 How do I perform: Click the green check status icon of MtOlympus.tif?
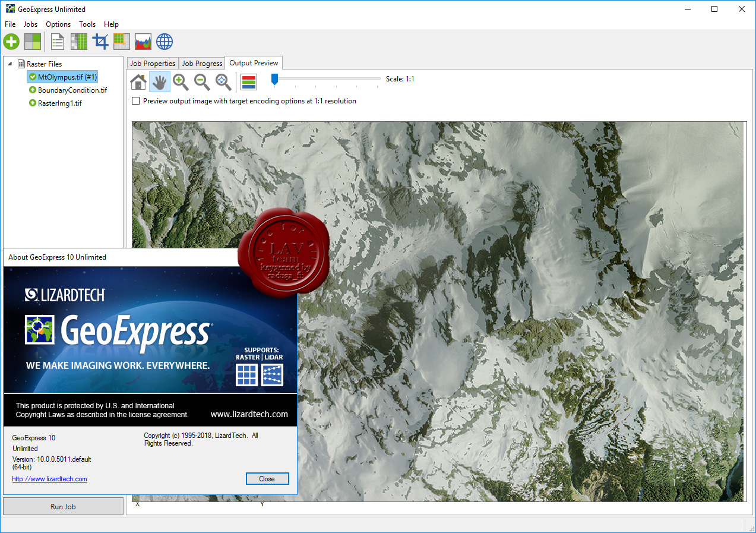33,77
